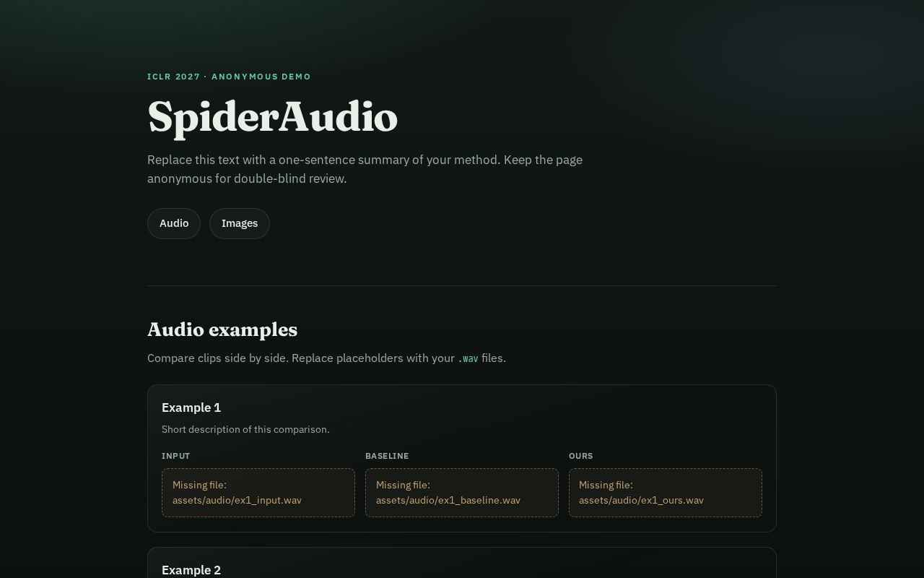This screenshot has width=924, height=578.
Task: Click the OURS column label
Action: click(x=581, y=456)
